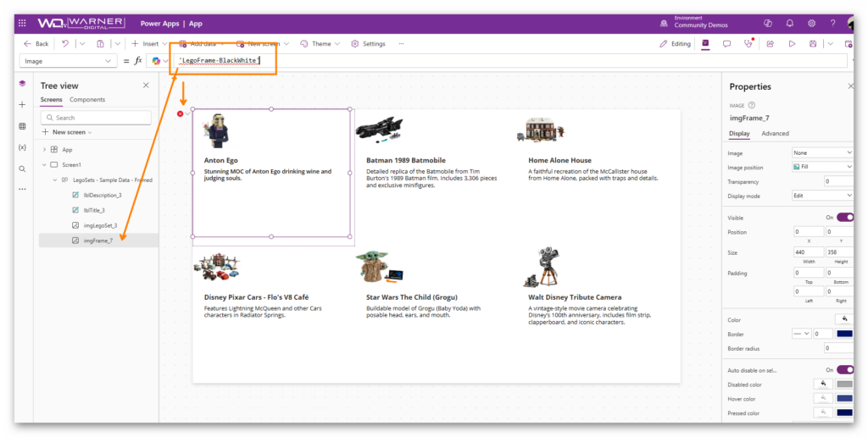Click the red error indicator icon
Image resolution: width=868 pixels, height=437 pixels.
[180, 113]
